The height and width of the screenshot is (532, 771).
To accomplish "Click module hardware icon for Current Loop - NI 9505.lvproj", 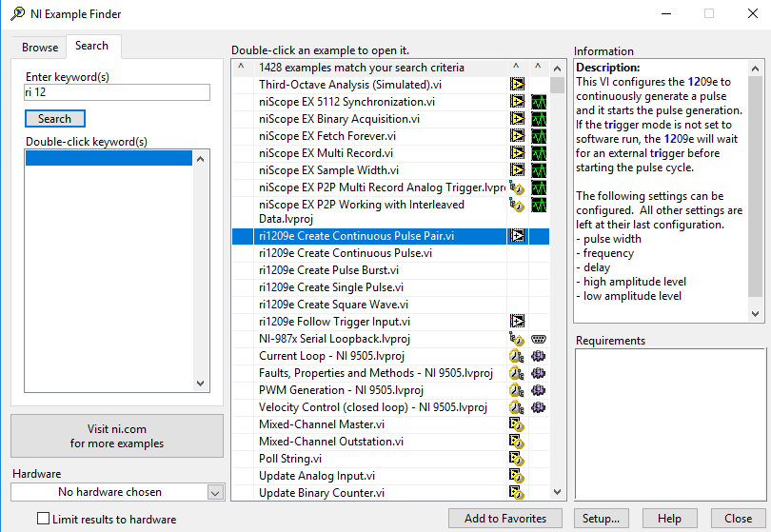I will tap(539, 356).
